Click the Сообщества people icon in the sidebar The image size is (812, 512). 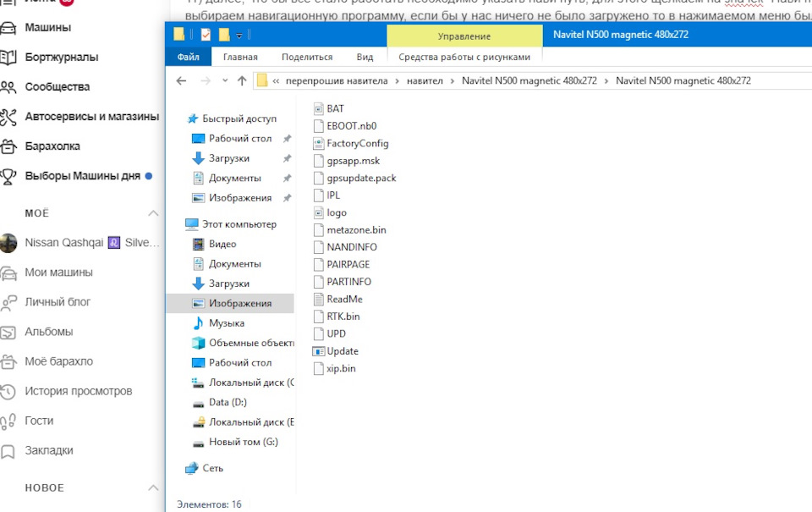tap(8, 87)
